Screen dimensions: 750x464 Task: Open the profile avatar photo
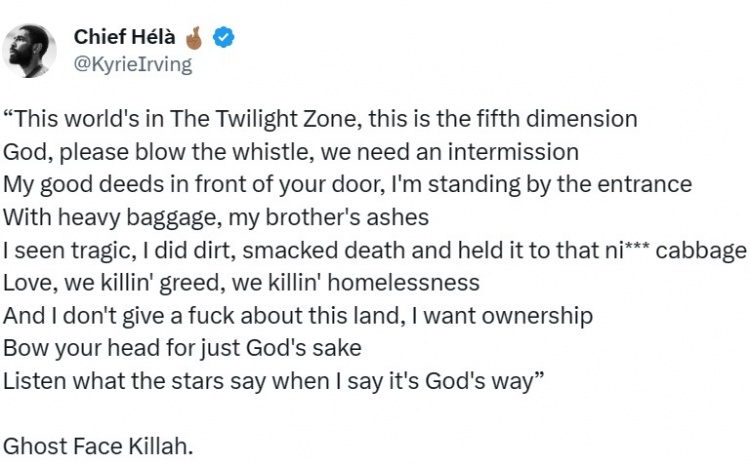coord(29,51)
